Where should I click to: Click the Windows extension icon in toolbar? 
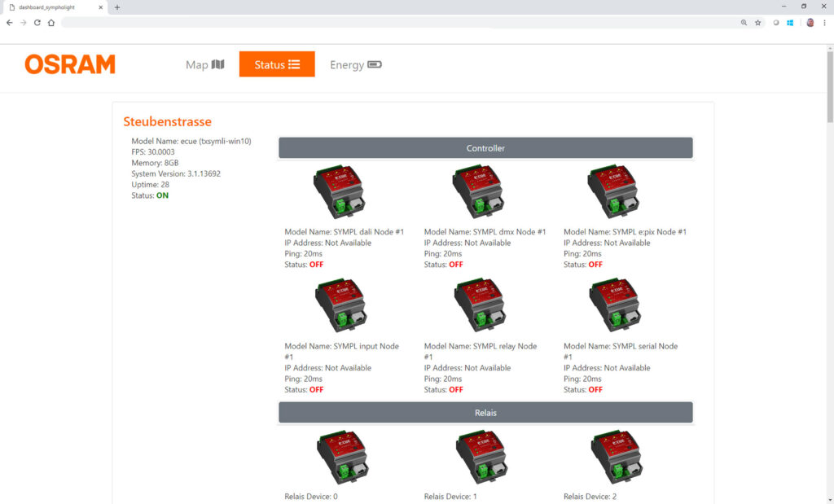(x=790, y=22)
